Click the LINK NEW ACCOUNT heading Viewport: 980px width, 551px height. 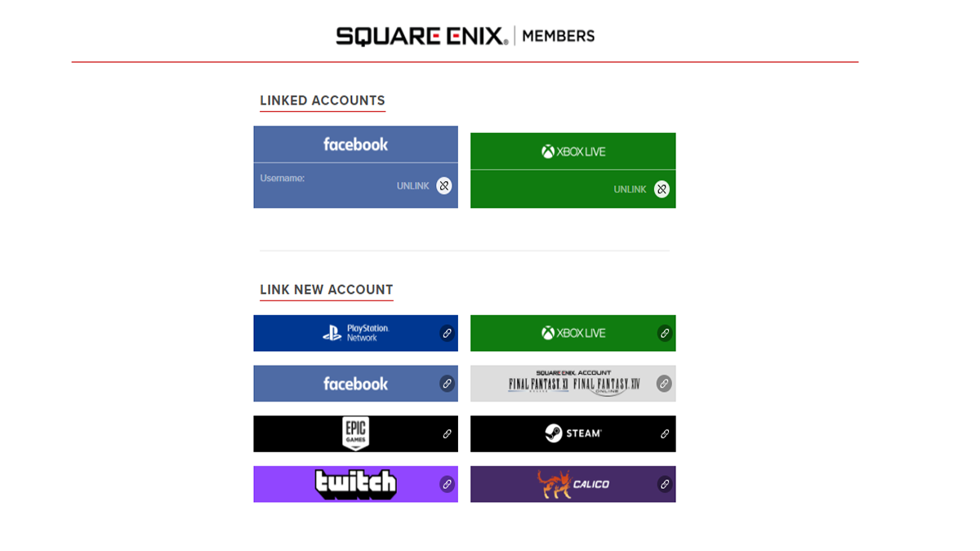[326, 290]
